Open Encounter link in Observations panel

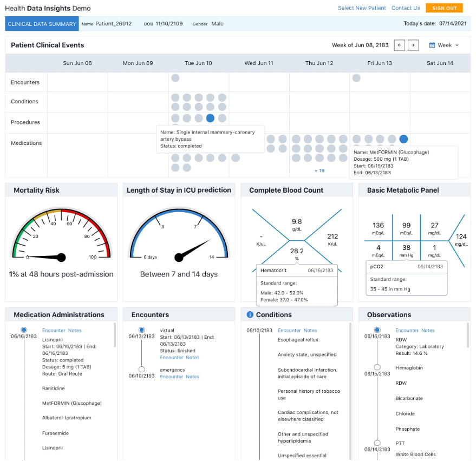407,330
